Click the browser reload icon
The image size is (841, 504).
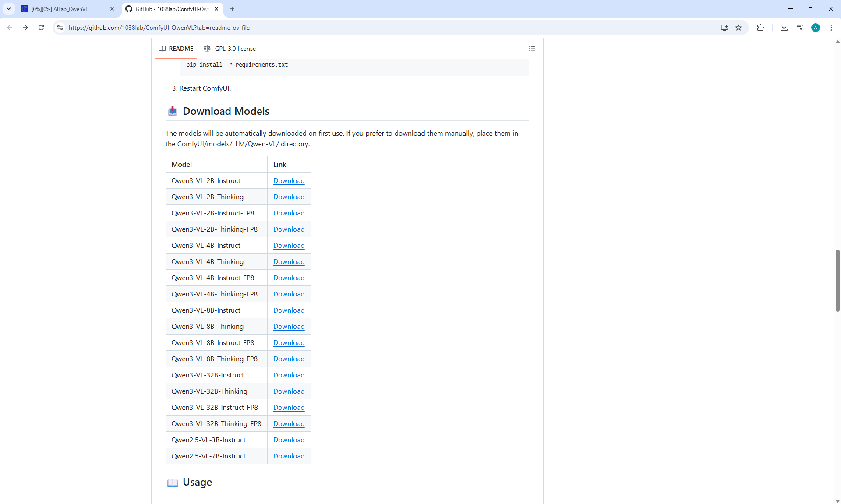pyautogui.click(x=41, y=28)
